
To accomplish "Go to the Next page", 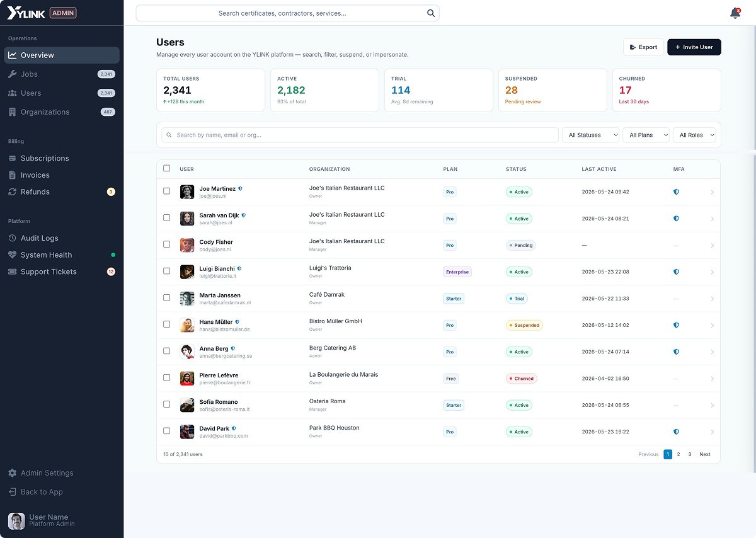I will [x=705, y=454].
